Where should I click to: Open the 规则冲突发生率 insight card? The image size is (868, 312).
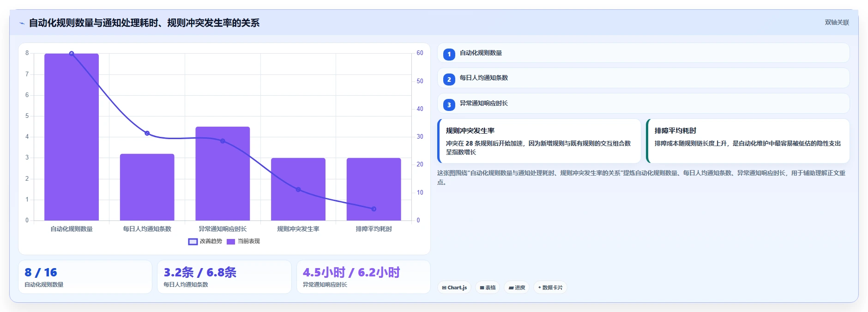[x=539, y=141]
